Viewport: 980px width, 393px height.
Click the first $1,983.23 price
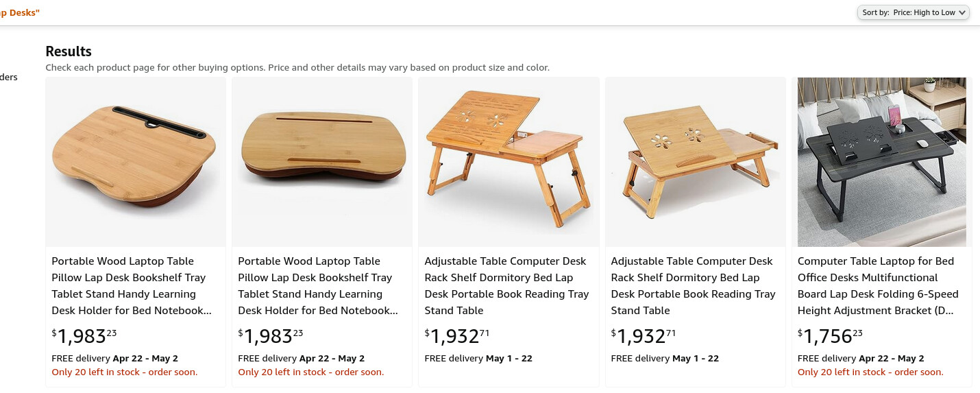click(x=84, y=336)
